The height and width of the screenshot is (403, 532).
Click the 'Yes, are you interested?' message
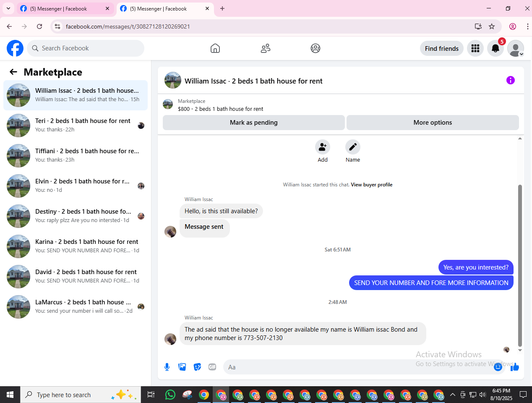pos(476,267)
